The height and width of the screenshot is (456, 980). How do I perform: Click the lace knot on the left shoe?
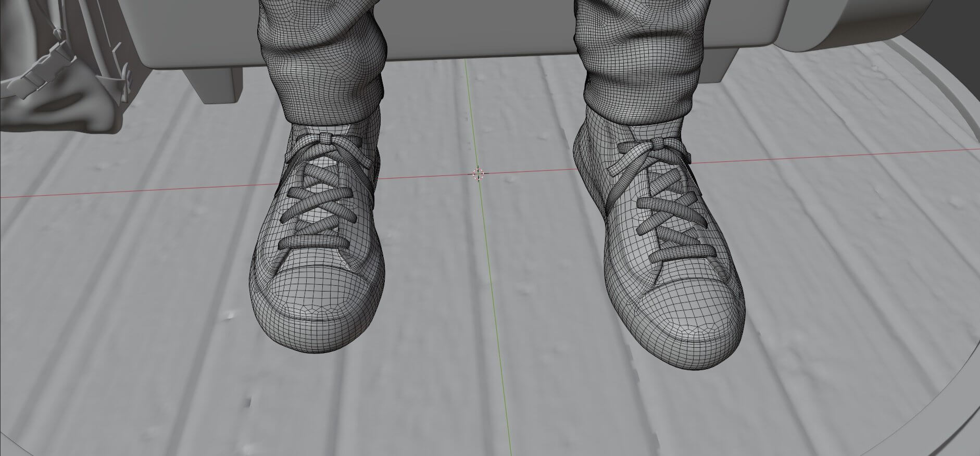point(326,139)
